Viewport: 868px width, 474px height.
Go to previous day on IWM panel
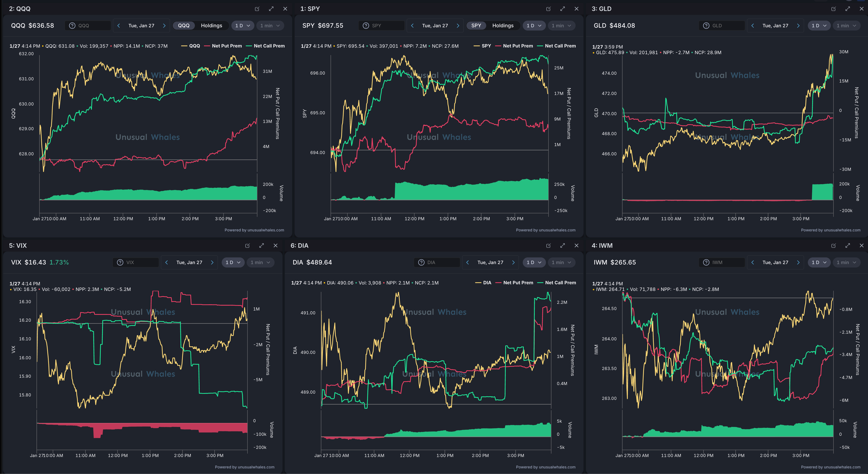point(752,262)
